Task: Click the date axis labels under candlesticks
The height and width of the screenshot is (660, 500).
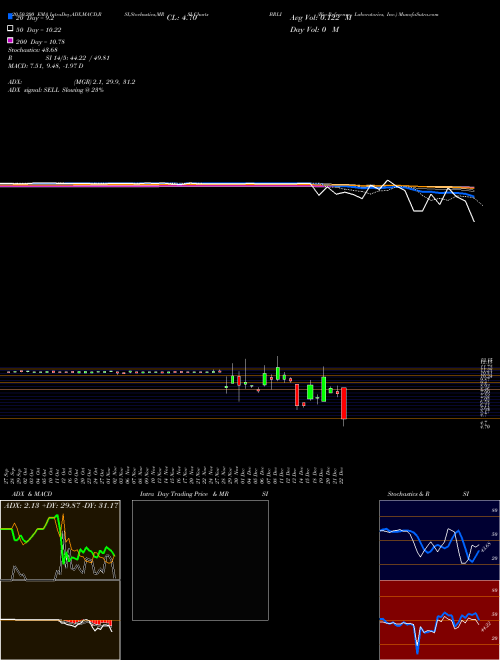Action: click(x=176, y=475)
